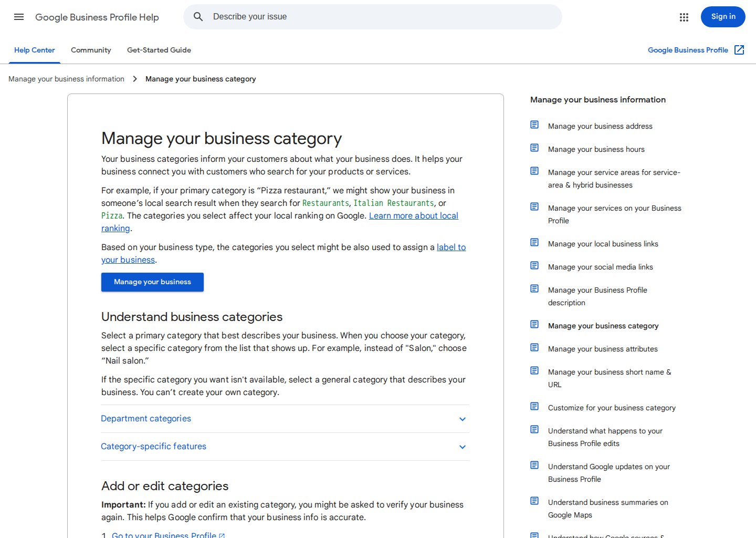
Task: Click article icon beside Manage your Business Profile description
Action: tap(534, 289)
